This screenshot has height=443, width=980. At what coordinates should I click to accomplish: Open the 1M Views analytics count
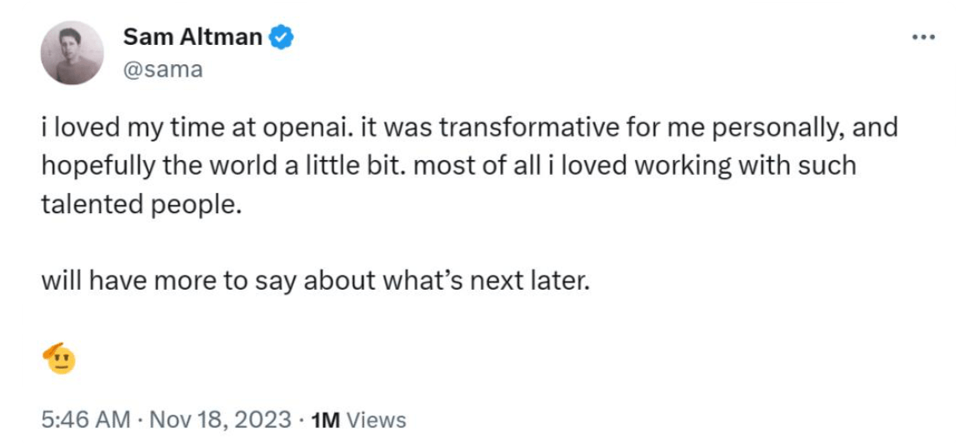358,420
